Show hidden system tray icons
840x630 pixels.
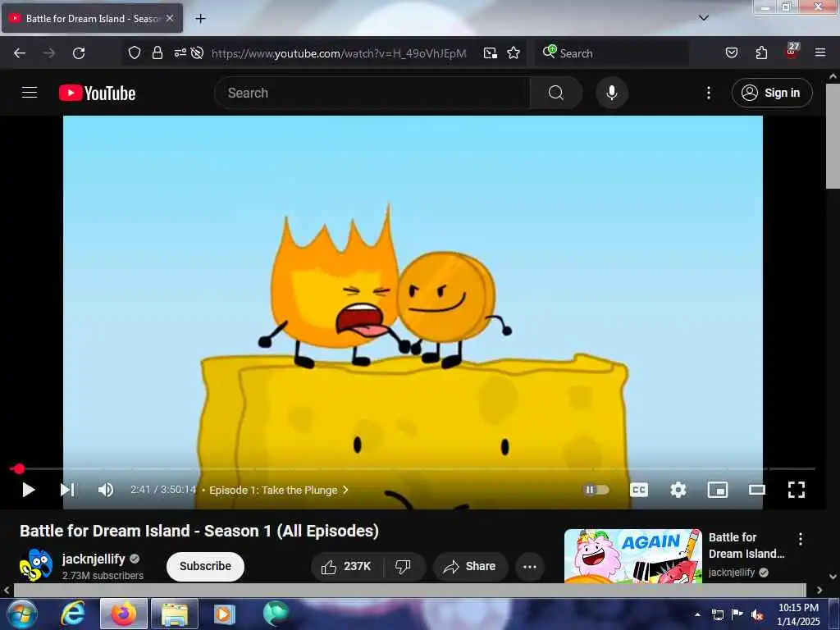pos(697,614)
